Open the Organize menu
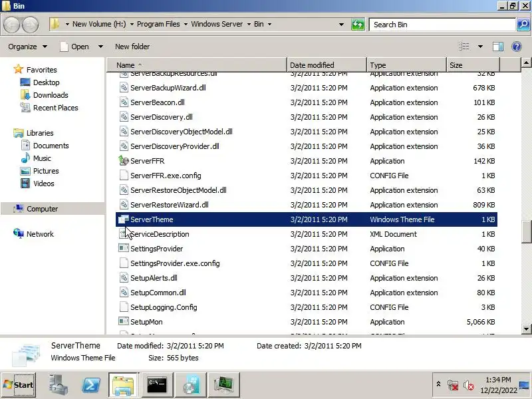532x399 pixels. (28, 47)
